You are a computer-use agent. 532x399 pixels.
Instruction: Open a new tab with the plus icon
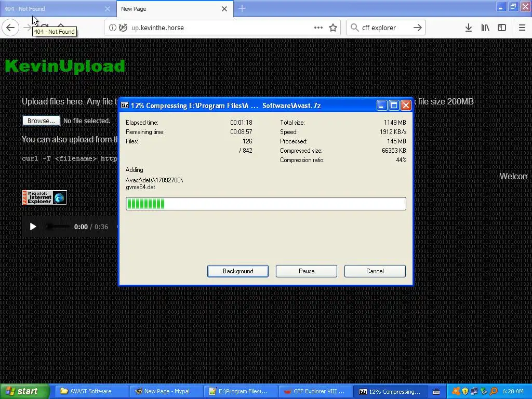[x=242, y=8]
